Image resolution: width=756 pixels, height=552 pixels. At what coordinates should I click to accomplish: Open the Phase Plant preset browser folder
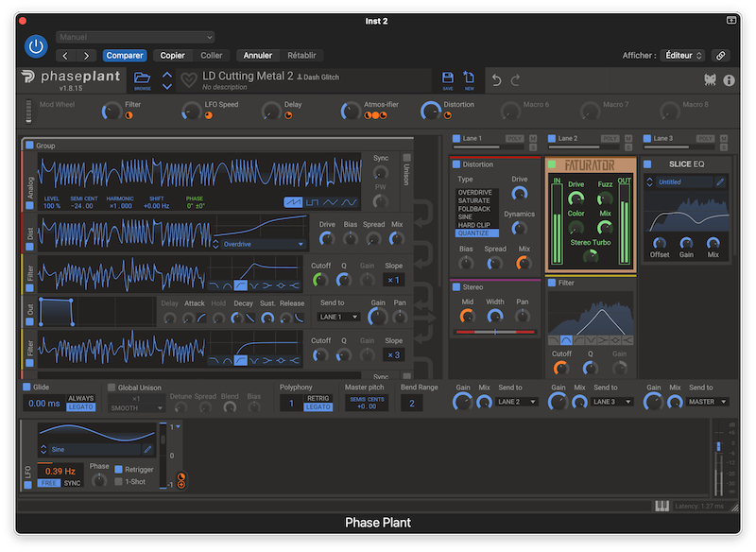(143, 78)
